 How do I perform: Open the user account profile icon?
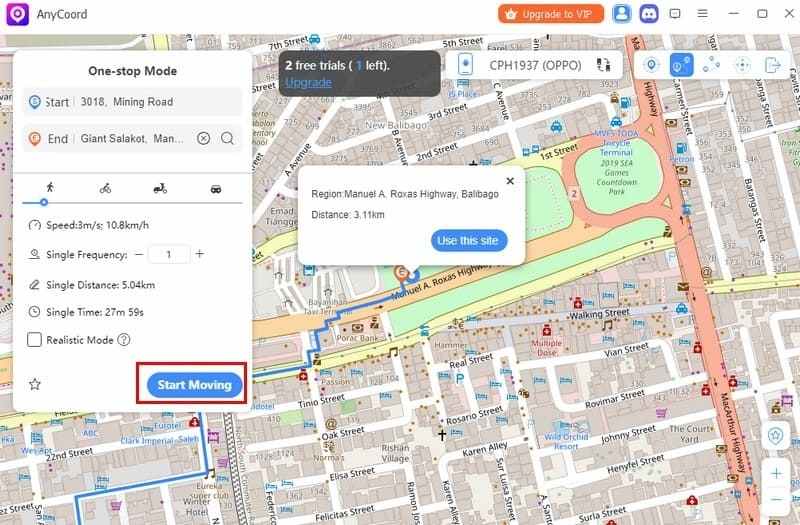(622, 14)
